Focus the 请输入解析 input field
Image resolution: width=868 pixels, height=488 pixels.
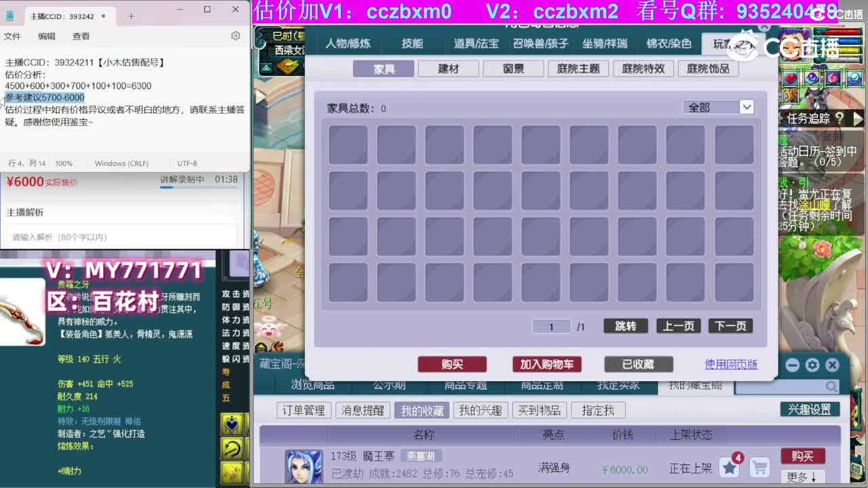click(122, 237)
